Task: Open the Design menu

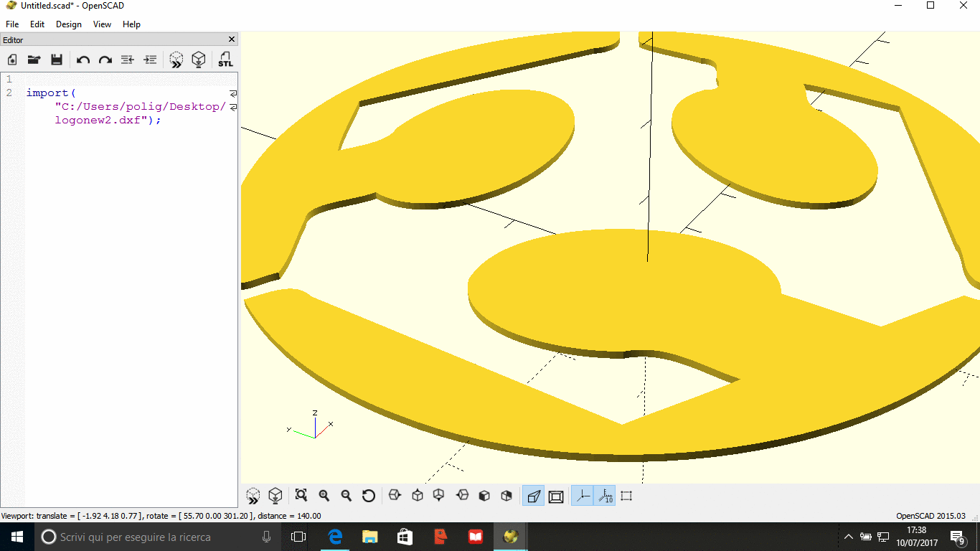Action: pos(69,24)
